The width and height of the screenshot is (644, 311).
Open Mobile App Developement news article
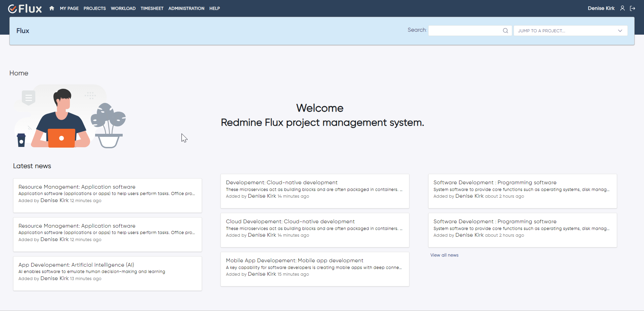pyautogui.click(x=294, y=261)
